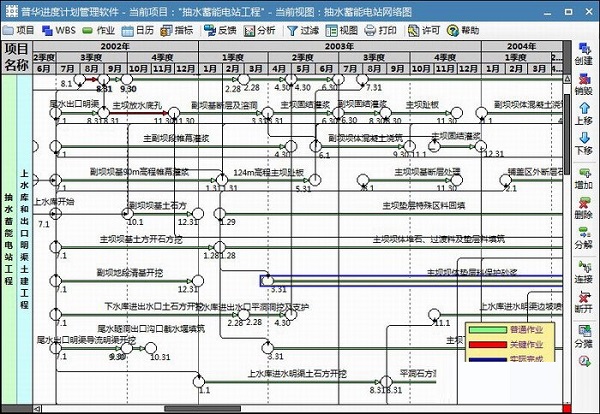Click the horizontal scrollbar left arrow
This screenshot has width=600, height=414.
37,409
